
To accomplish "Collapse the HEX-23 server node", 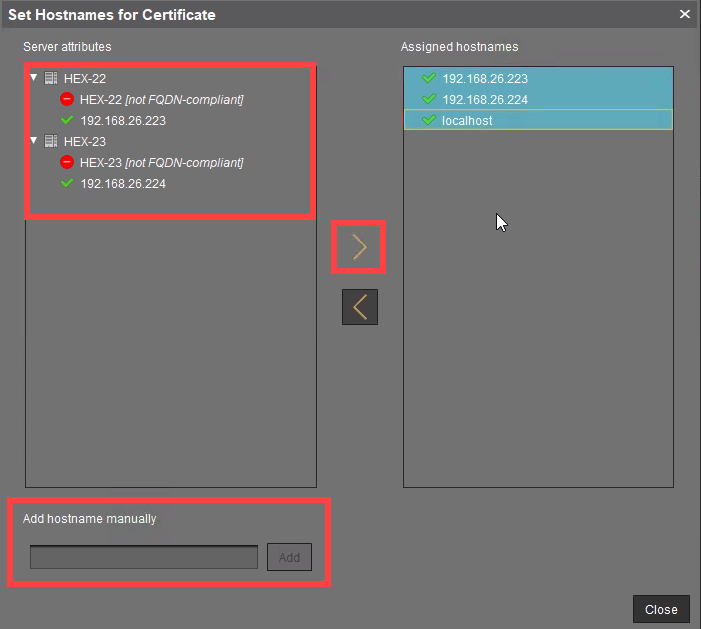I will pos(34,142).
